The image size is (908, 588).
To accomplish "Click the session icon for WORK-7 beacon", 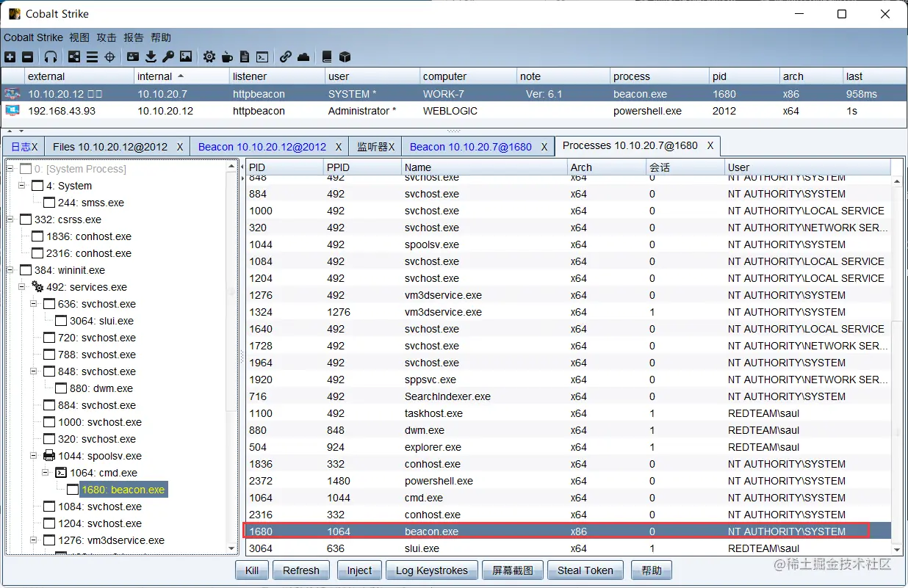I will pyautogui.click(x=12, y=94).
